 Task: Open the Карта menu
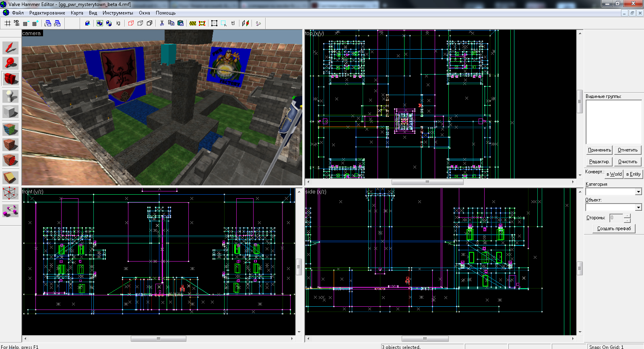(x=77, y=13)
